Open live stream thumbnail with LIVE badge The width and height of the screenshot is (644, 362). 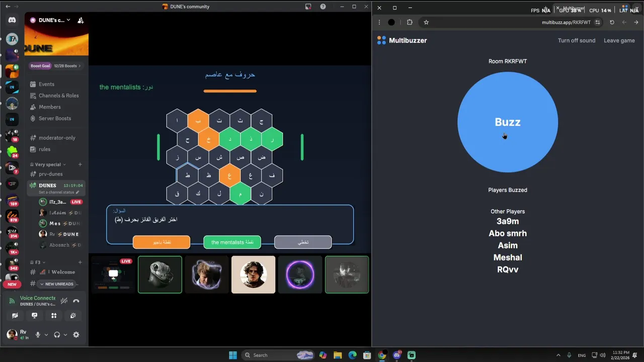pyautogui.click(x=113, y=275)
